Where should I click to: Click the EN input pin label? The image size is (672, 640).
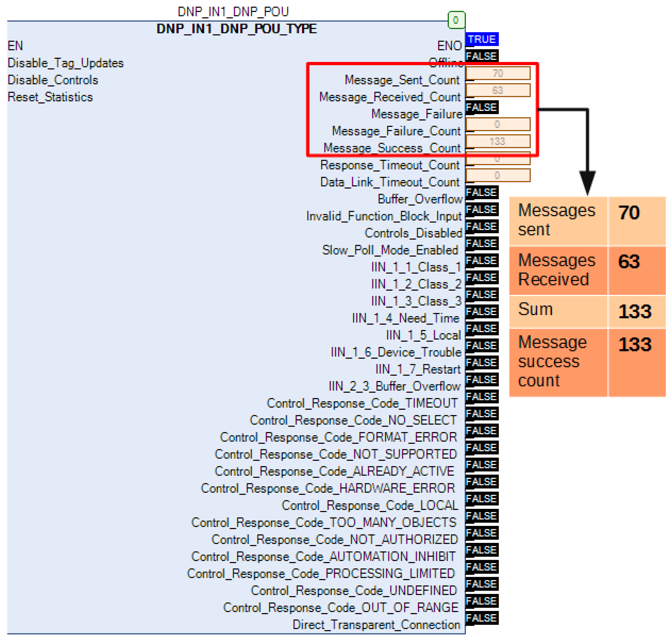[x=15, y=46]
